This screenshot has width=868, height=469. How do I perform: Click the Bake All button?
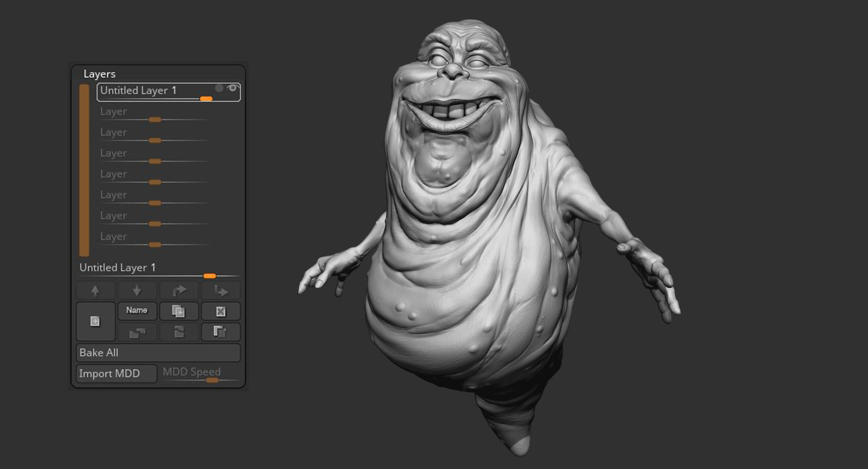pyautogui.click(x=158, y=353)
